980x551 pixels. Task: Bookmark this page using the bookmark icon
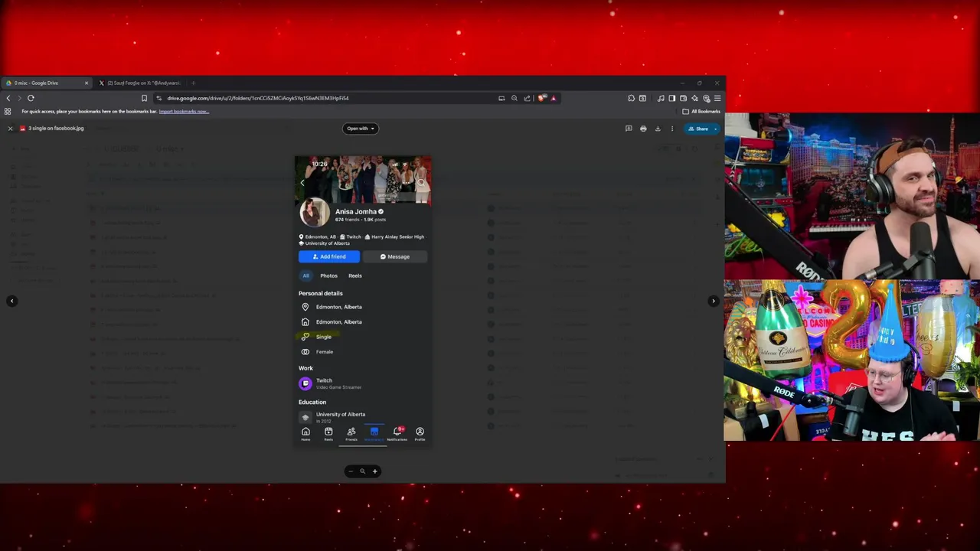click(144, 98)
